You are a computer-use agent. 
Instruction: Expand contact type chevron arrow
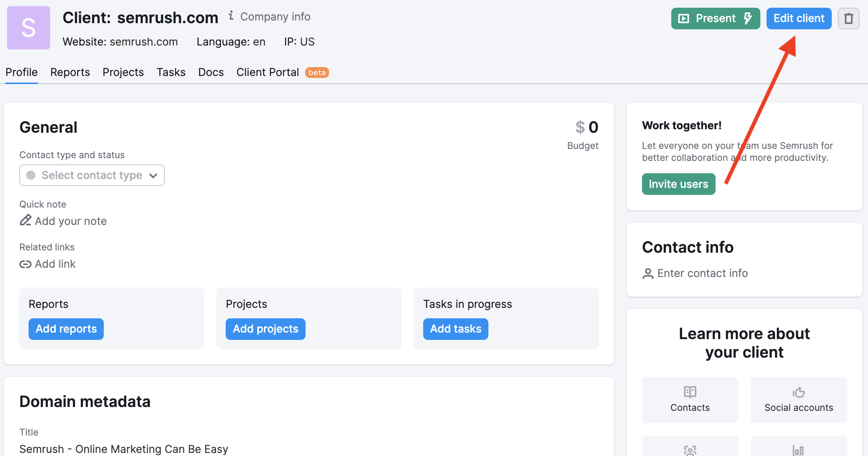click(x=153, y=176)
